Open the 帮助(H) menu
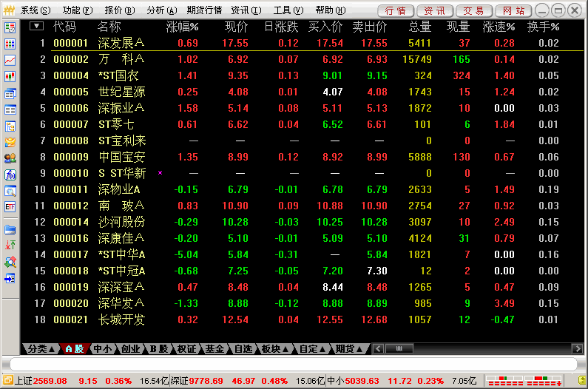This screenshot has width=588, height=389. coord(331,10)
